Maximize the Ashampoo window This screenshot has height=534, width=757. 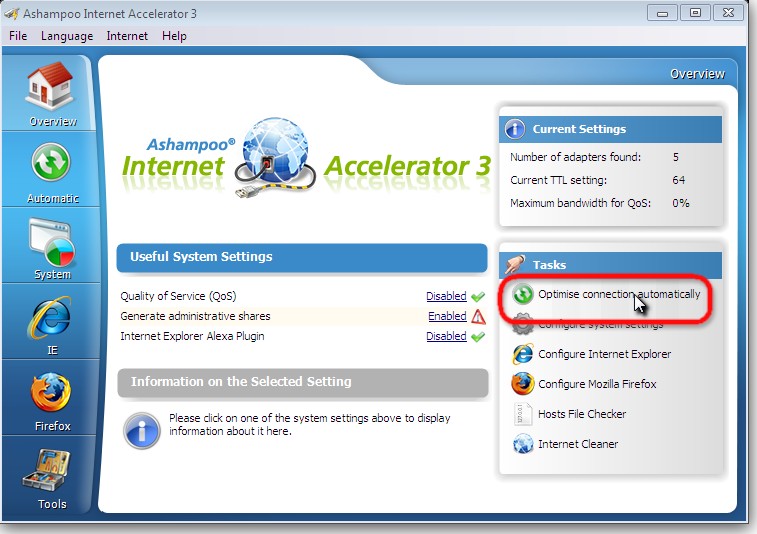[695, 13]
